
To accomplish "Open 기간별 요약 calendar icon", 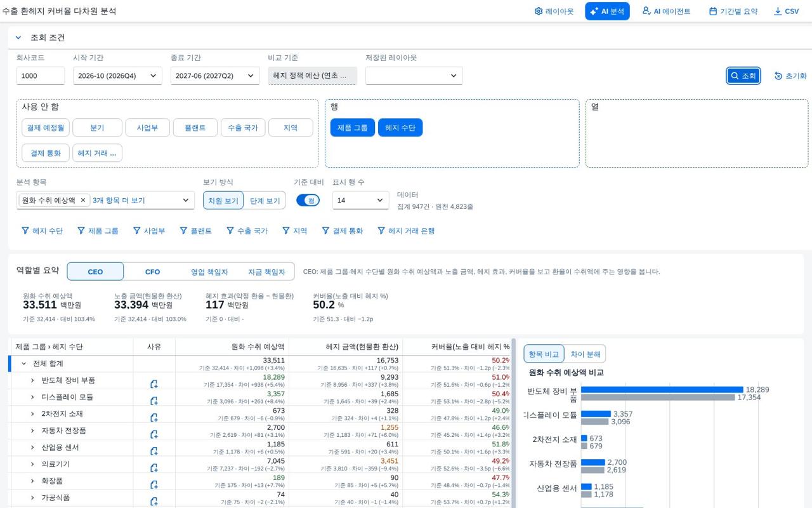I will pos(713,11).
